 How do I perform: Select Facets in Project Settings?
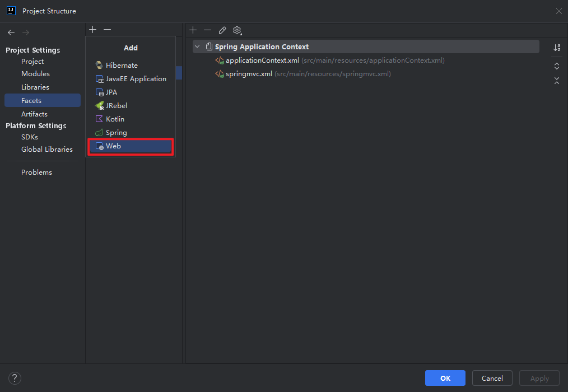click(x=43, y=100)
